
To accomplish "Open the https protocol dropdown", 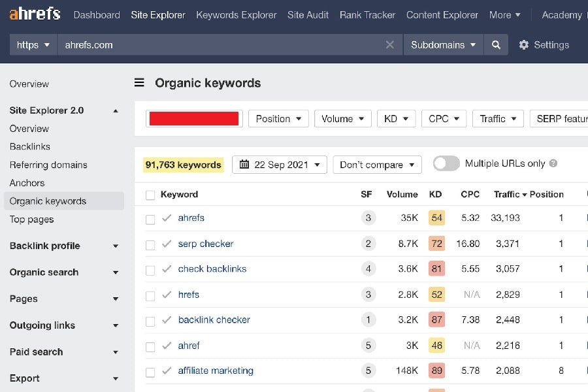I will (33, 44).
